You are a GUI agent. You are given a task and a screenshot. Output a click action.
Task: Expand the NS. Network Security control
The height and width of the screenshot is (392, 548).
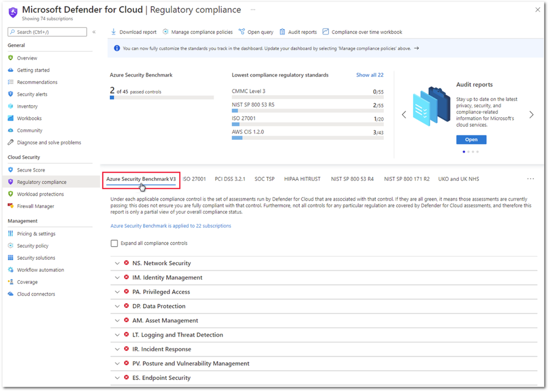[x=117, y=263]
